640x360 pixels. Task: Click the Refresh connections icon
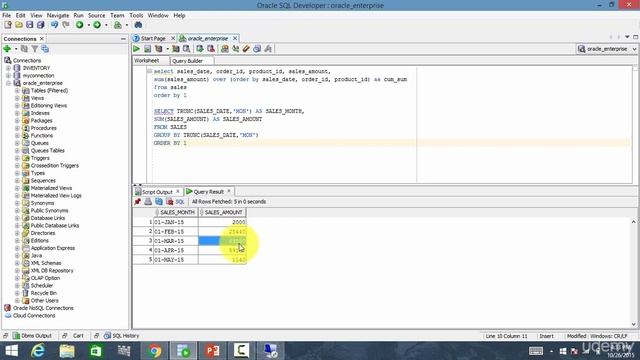click(24, 49)
